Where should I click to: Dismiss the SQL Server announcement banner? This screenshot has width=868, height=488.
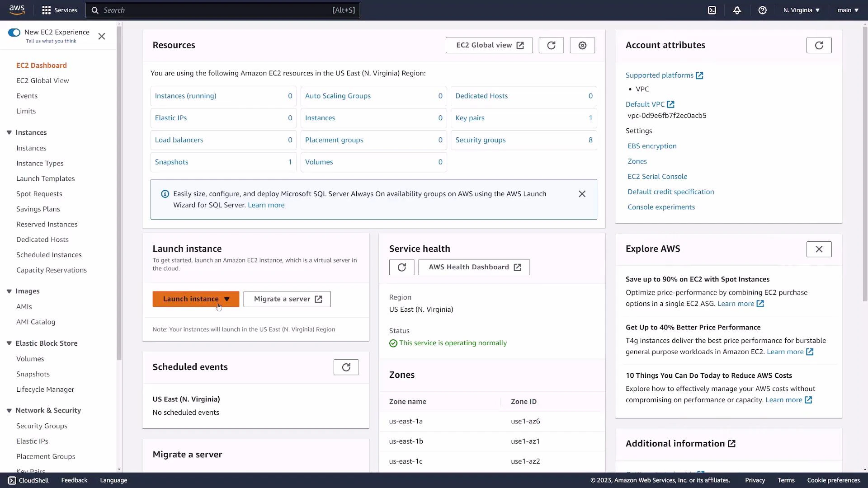point(582,194)
